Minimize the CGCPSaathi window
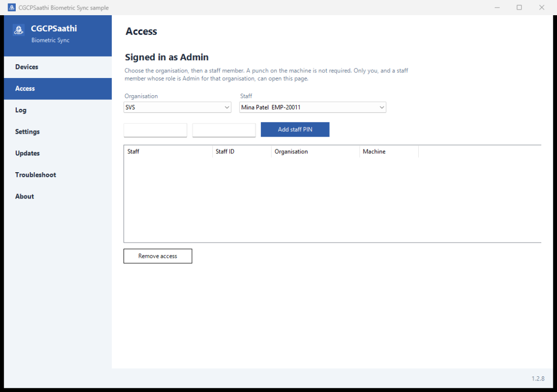The width and height of the screenshot is (557, 392). pyautogui.click(x=497, y=8)
